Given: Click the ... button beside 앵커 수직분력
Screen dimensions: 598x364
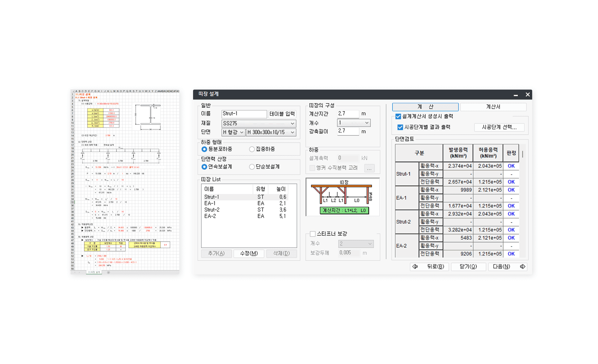Looking at the screenshot, I should [x=369, y=169].
